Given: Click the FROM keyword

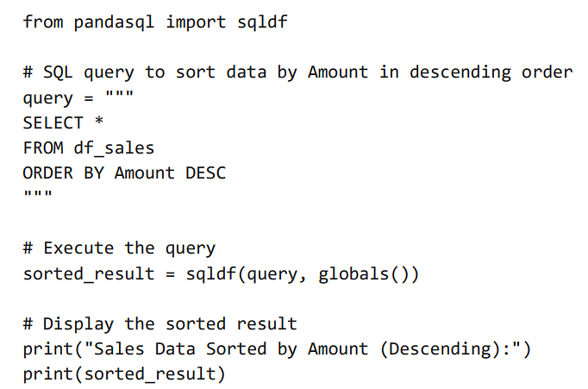Looking at the screenshot, I should (43, 147).
